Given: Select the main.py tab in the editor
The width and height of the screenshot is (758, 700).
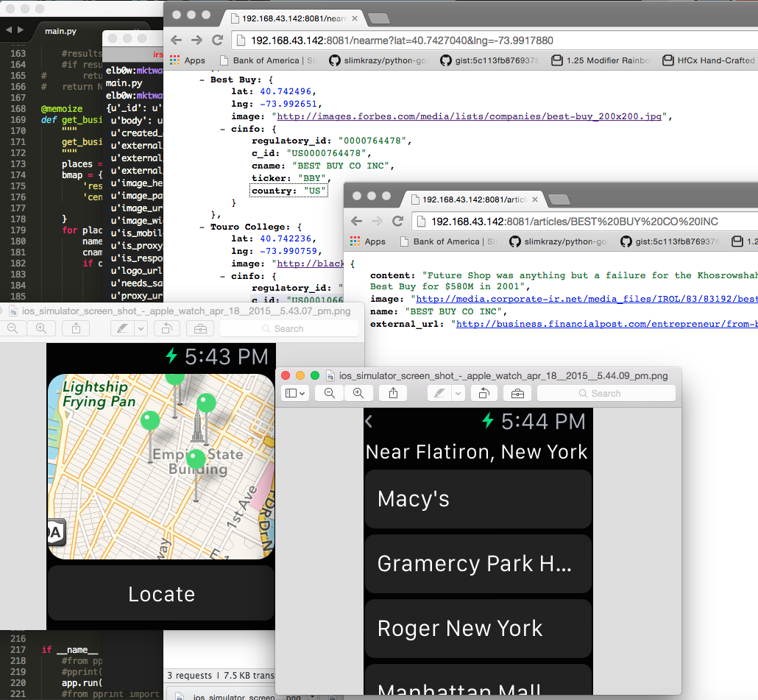Looking at the screenshot, I should click(60, 31).
